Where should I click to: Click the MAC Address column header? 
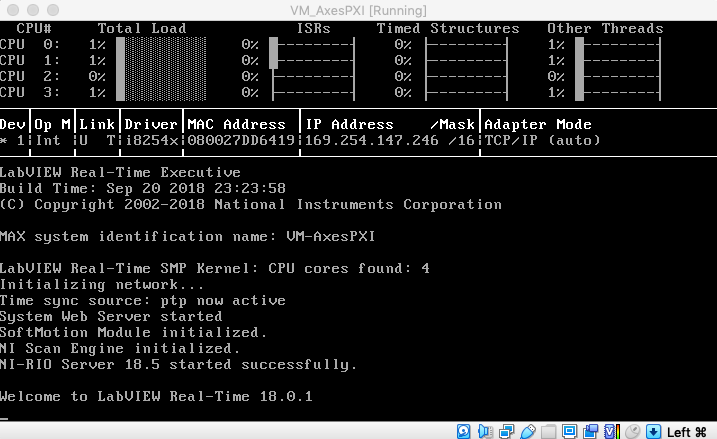236,124
